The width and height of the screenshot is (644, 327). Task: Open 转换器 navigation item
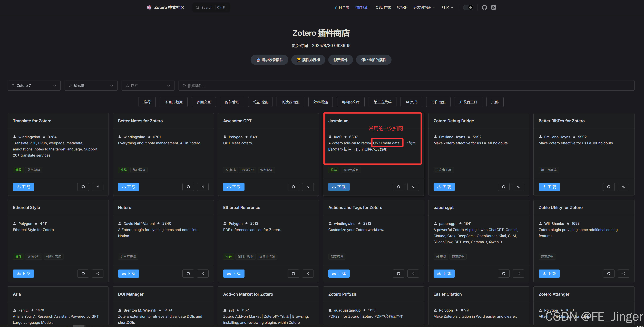[x=402, y=7]
